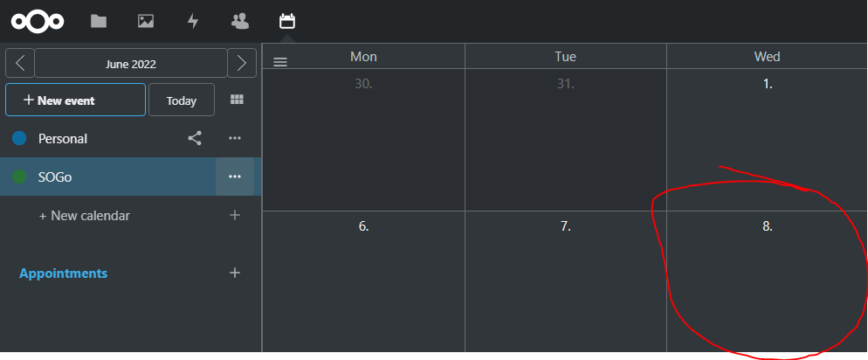Click the Calendar app icon
Image resolution: width=868 pixels, height=360 pixels.
286,21
